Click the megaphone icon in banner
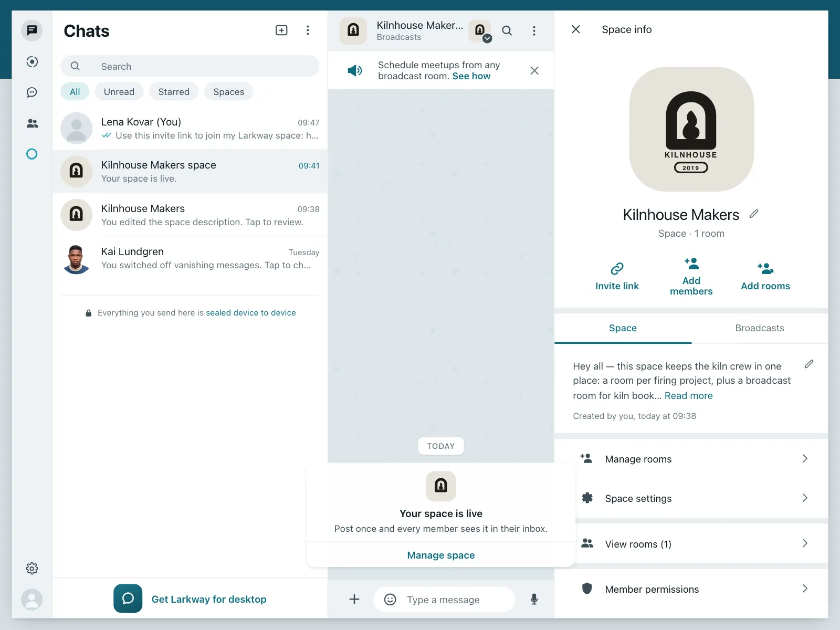840x630 pixels. pyautogui.click(x=355, y=70)
